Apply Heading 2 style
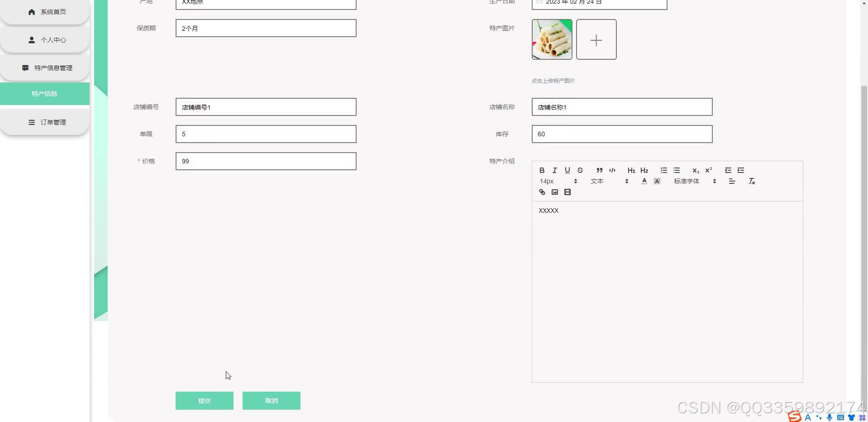Viewport: 868px width, 422px height. 644,170
